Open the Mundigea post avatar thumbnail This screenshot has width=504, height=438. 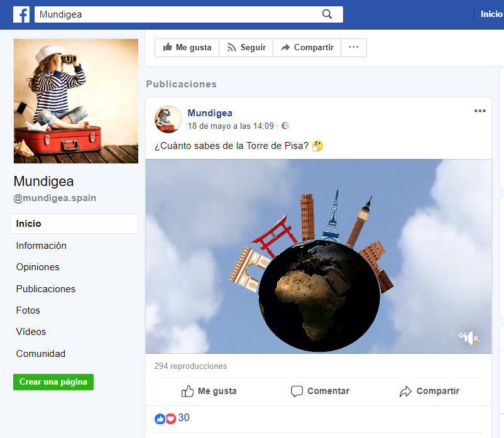tap(168, 119)
